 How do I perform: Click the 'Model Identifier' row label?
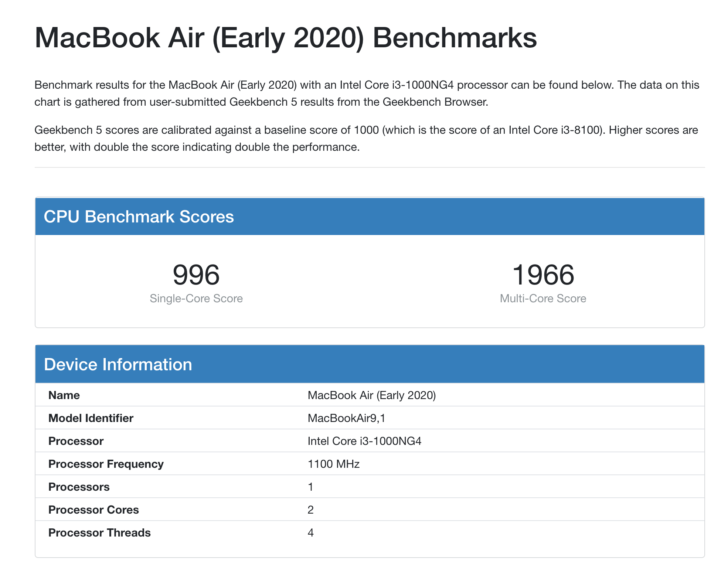click(x=91, y=418)
